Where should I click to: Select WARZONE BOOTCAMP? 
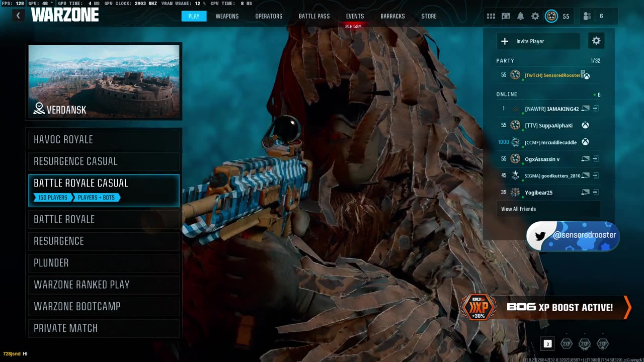pos(104,306)
